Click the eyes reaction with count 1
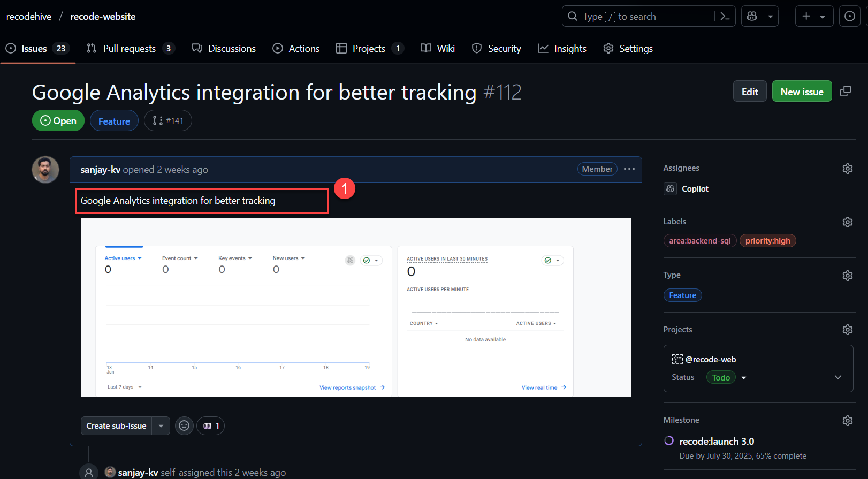The width and height of the screenshot is (868, 479). (x=211, y=426)
